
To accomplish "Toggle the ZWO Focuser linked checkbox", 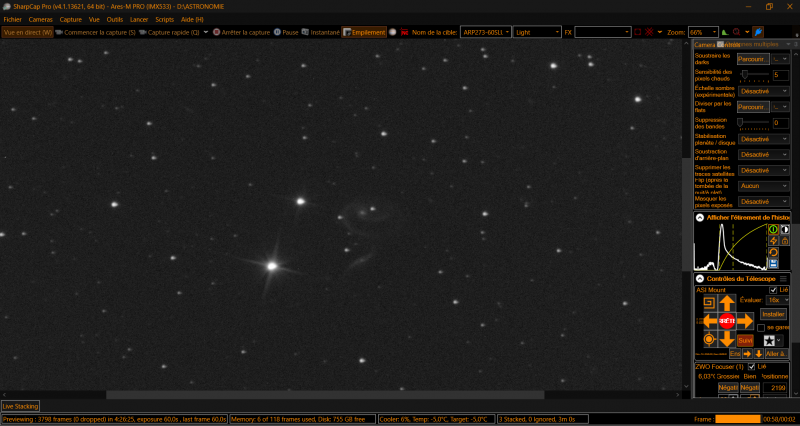I will click(x=751, y=366).
